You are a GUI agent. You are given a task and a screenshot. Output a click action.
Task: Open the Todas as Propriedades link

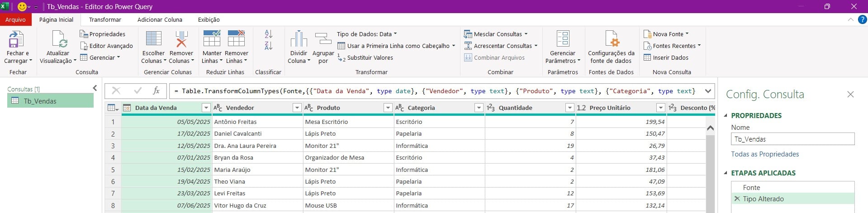coord(765,154)
